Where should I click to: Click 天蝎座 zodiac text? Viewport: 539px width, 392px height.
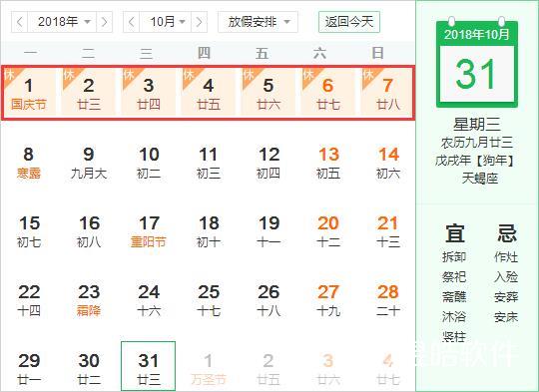point(479,179)
